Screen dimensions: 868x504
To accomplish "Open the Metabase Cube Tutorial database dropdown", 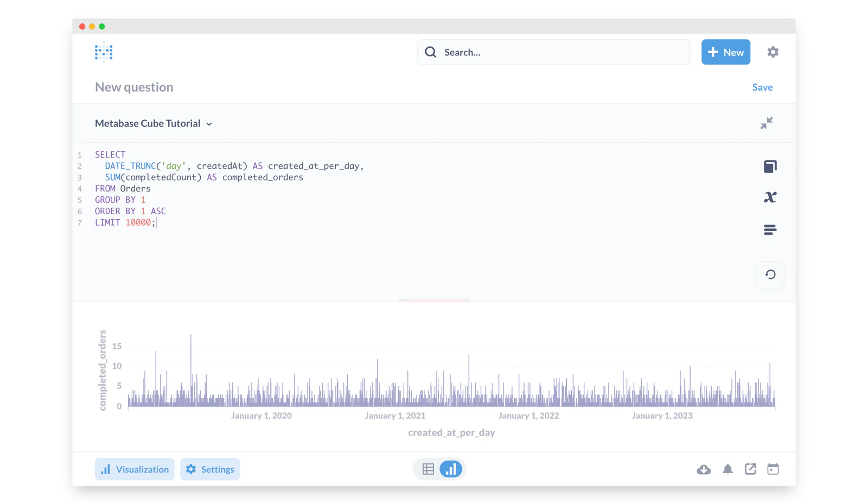I will (x=154, y=124).
